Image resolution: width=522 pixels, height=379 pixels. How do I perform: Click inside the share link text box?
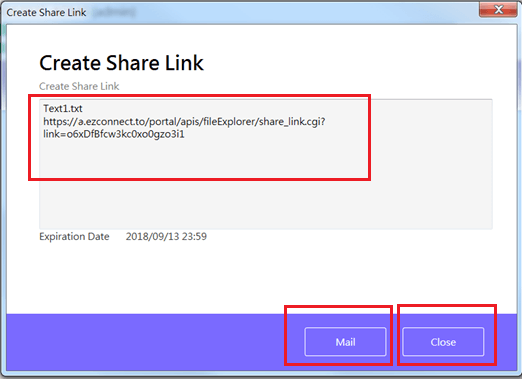click(266, 164)
